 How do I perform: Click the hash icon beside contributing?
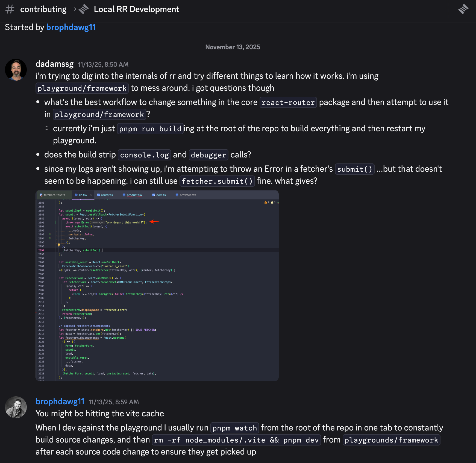coord(10,9)
